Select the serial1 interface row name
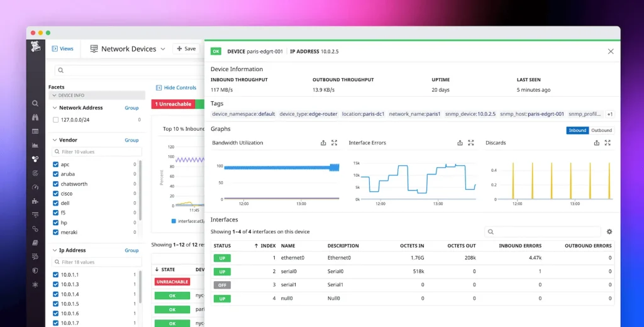Viewport: 644px width, 327px height. (289, 285)
